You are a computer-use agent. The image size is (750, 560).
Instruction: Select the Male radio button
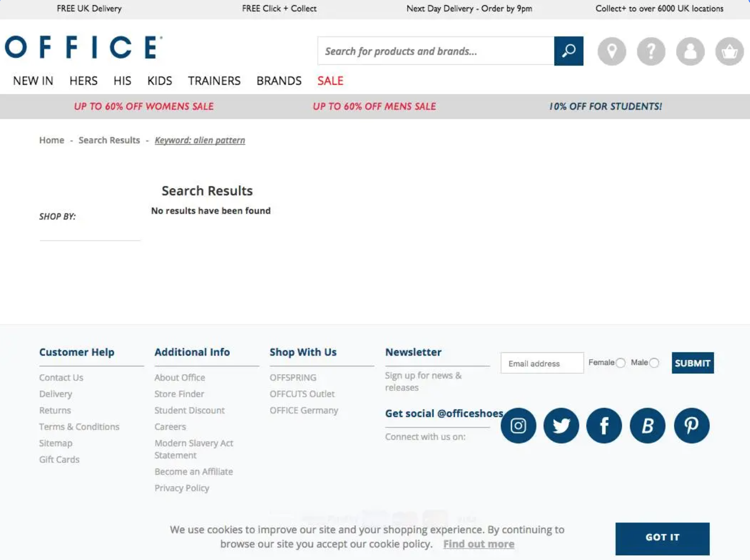pyautogui.click(x=654, y=363)
